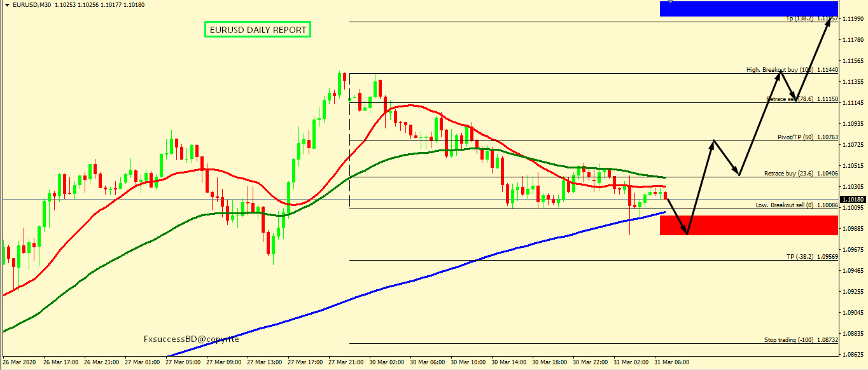
Task: Click the 1.09045 value on price scale
Action: pos(853,313)
